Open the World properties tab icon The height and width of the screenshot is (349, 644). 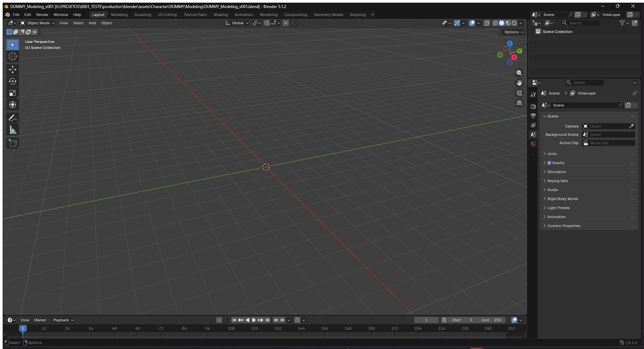click(533, 144)
